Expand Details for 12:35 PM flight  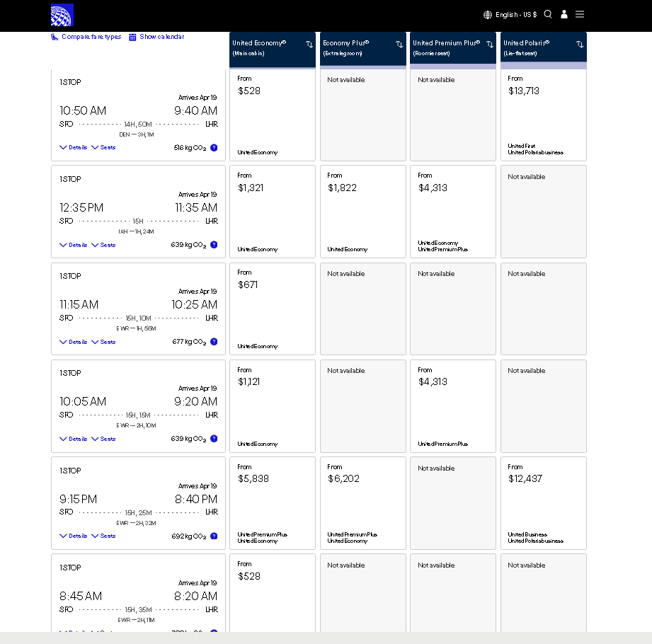[73, 245]
